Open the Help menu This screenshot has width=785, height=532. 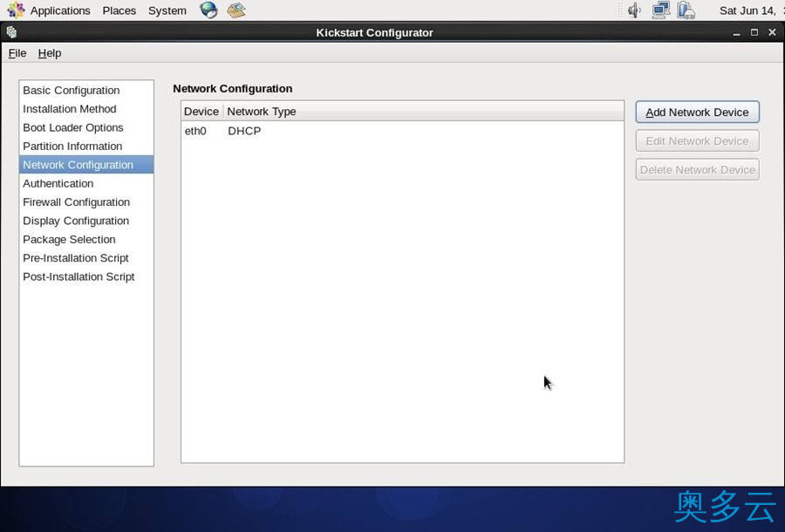pos(50,53)
